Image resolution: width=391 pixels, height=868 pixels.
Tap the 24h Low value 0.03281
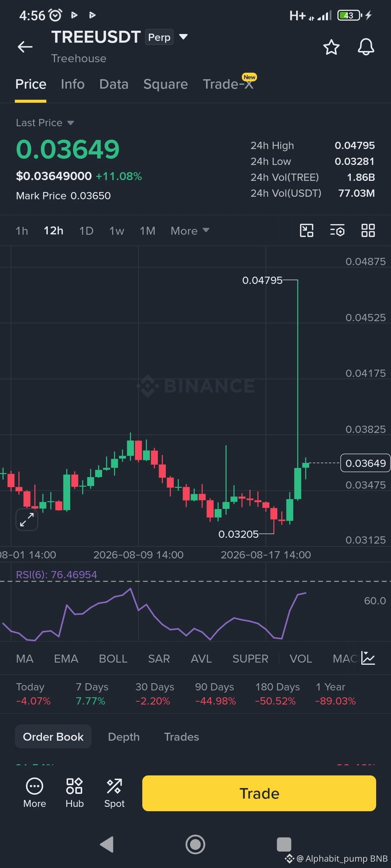click(x=355, y=161)
